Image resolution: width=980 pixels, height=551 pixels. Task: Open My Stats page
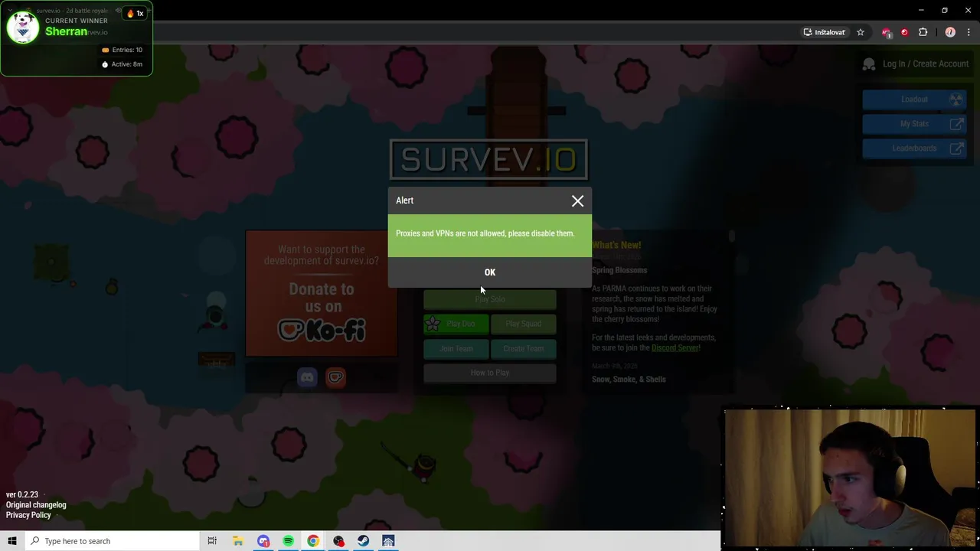click(913, 124)
